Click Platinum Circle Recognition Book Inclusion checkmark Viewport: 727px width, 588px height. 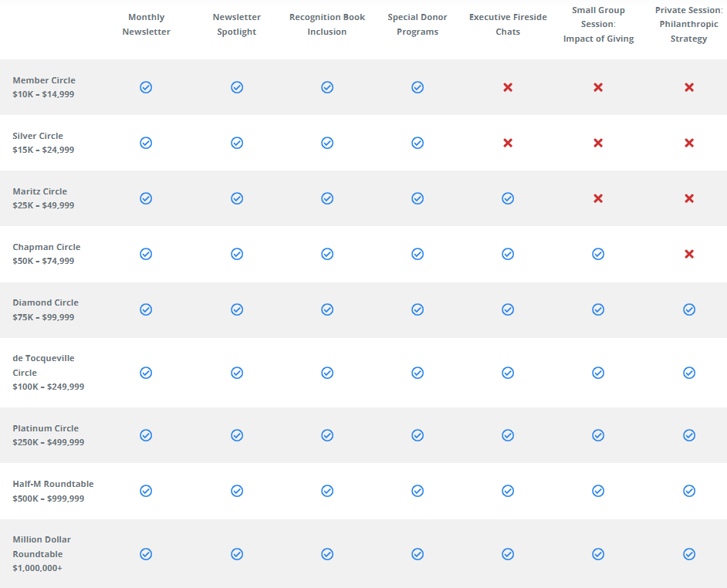(x=327, y=435)
